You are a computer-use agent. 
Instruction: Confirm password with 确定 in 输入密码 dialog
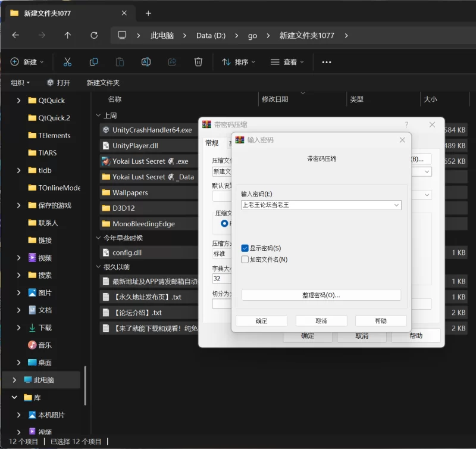(x=261, y=321)
